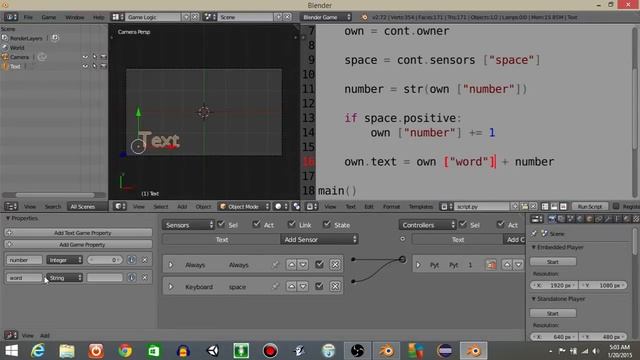Change word property type from String
Viewport: 640px width, 360px height.
(x=64, y=278)
